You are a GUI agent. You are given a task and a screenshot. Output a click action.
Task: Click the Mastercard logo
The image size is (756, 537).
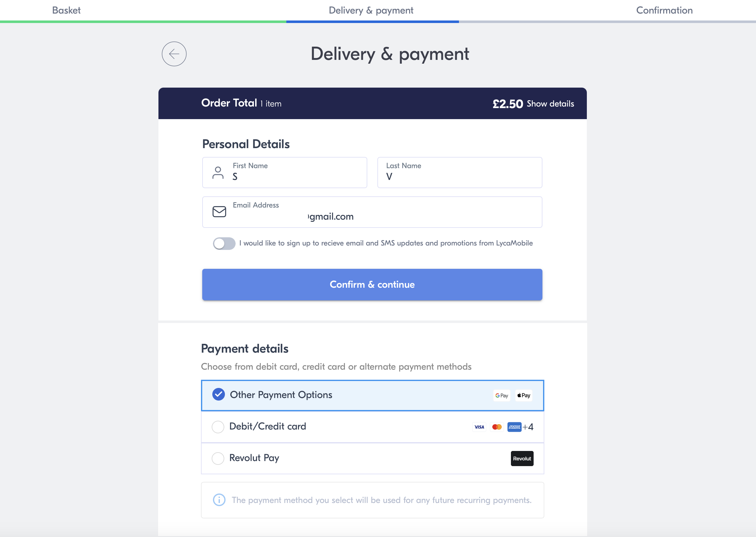497,427
